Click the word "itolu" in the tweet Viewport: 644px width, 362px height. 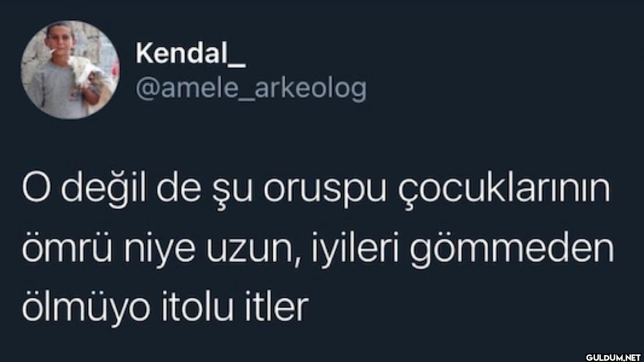197,307
